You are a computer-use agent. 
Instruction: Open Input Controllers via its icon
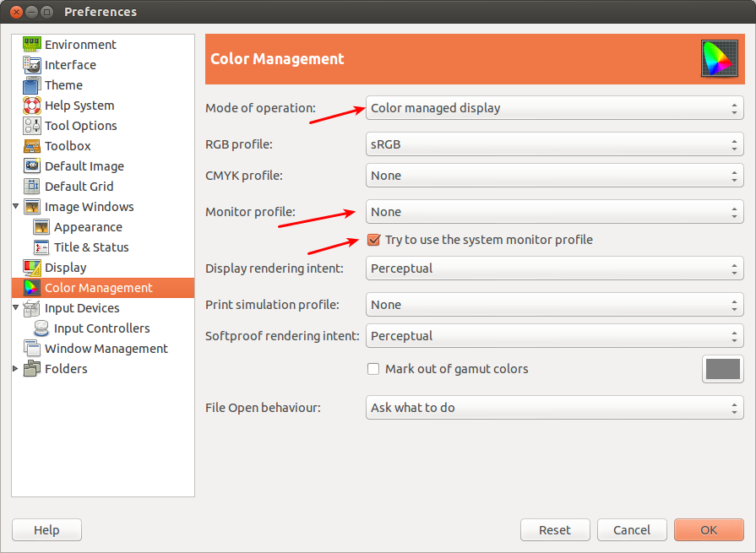click(x=40, y=328)
